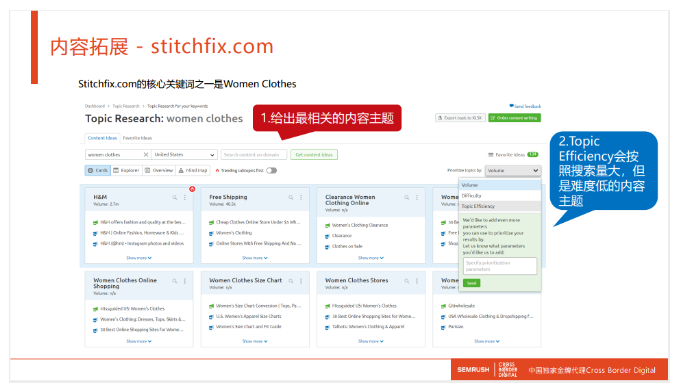
Task: Clear the women clothes keyword field
Action: click(146, 154)
